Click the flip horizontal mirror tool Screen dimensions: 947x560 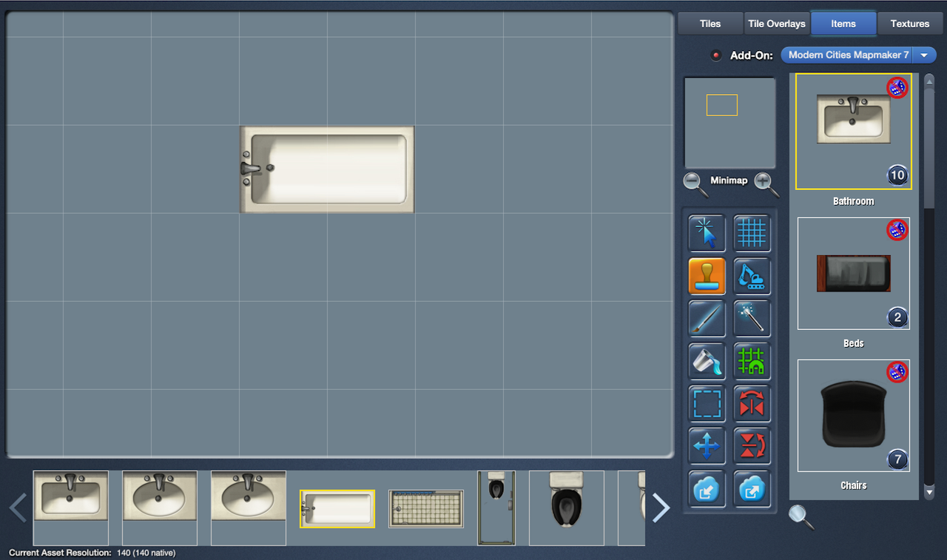click(x=752, y=404)
